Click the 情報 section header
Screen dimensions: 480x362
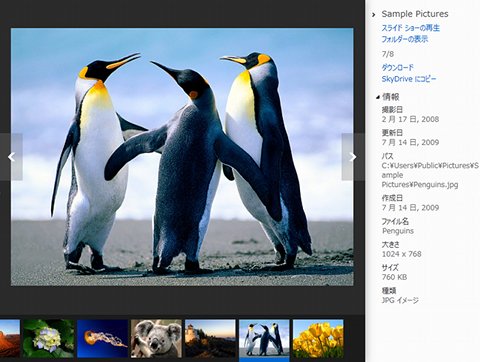[390, 97]
